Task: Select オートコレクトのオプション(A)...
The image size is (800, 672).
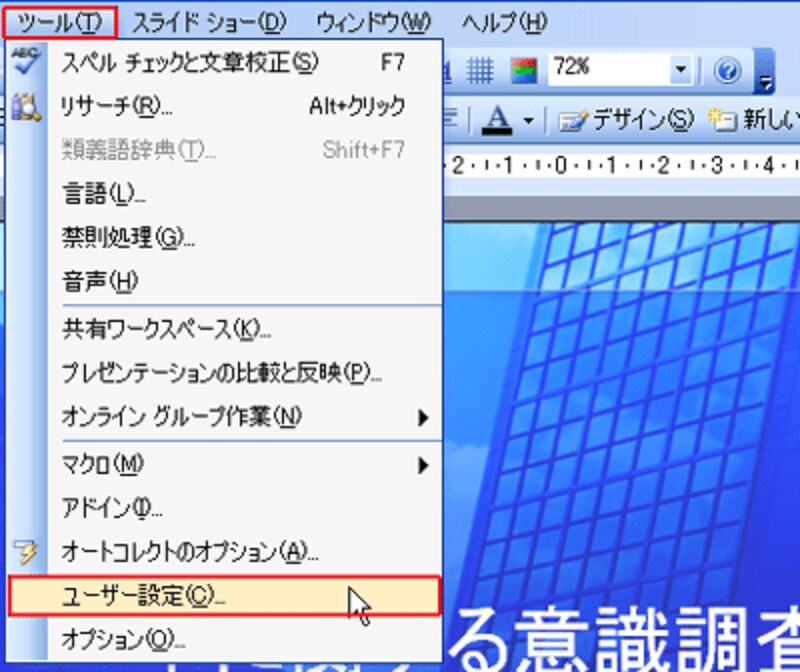Action: (224, 552)
